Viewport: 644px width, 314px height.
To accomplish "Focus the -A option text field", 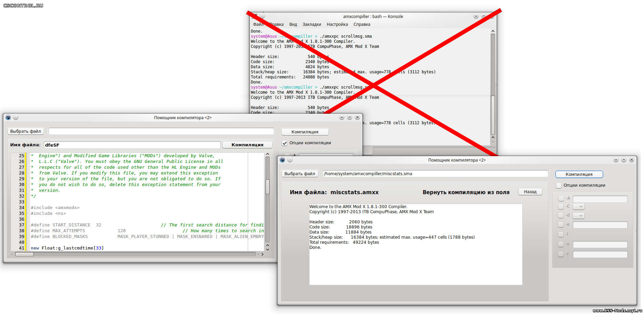I will [x=600, y=199].
